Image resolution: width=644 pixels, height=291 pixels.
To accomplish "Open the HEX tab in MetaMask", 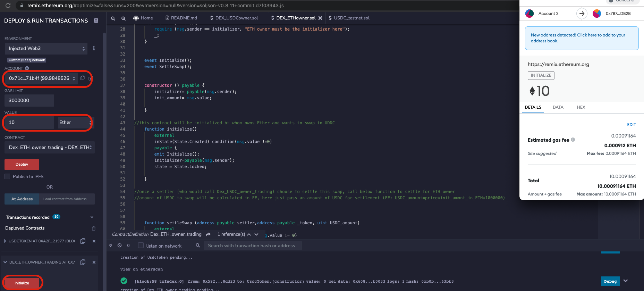I will [581, 107].
